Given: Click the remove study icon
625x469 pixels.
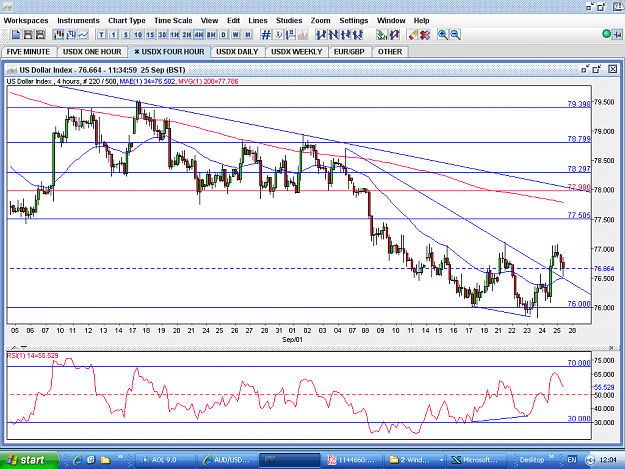Looking at the screenshot, I should tap(394, 35).
